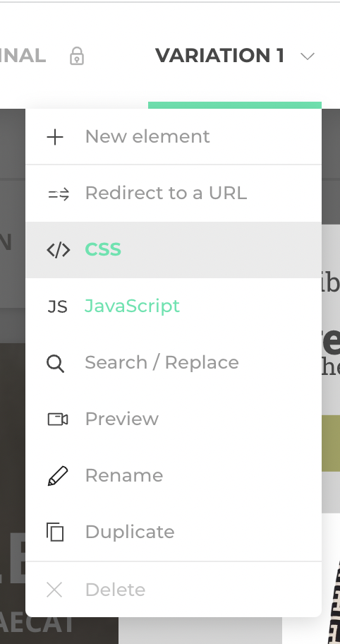The width and height of the screenshot is (340, 644).
Task: Click the plus icon beside New element
Action: click(55, 137)
